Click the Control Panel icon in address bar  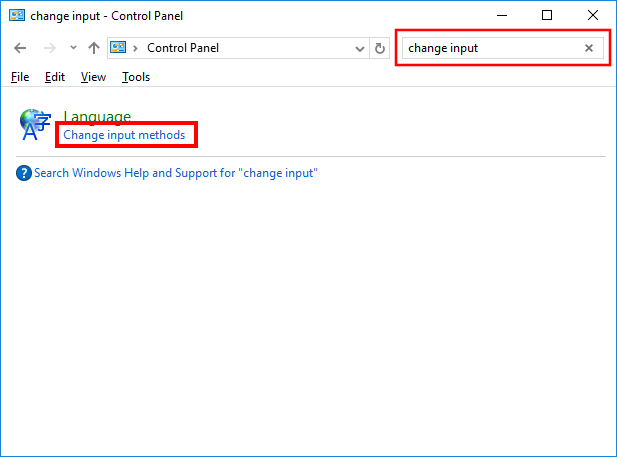[119, 48]
